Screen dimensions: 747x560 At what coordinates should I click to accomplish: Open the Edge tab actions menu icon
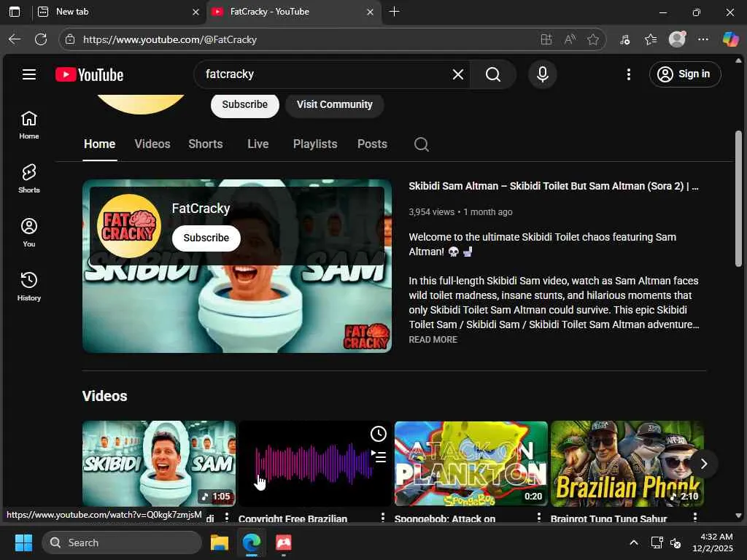pos(15,12)
